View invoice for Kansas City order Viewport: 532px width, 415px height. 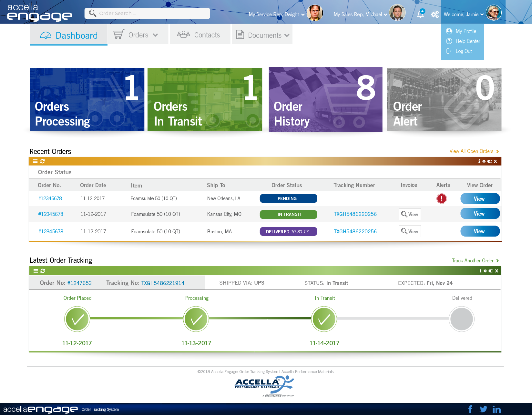[410, 214]
